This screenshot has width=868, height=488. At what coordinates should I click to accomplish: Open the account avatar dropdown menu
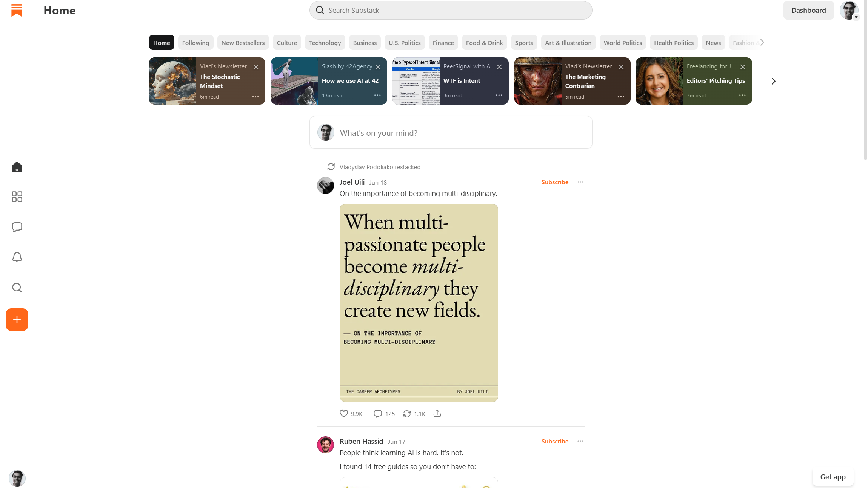849,10
